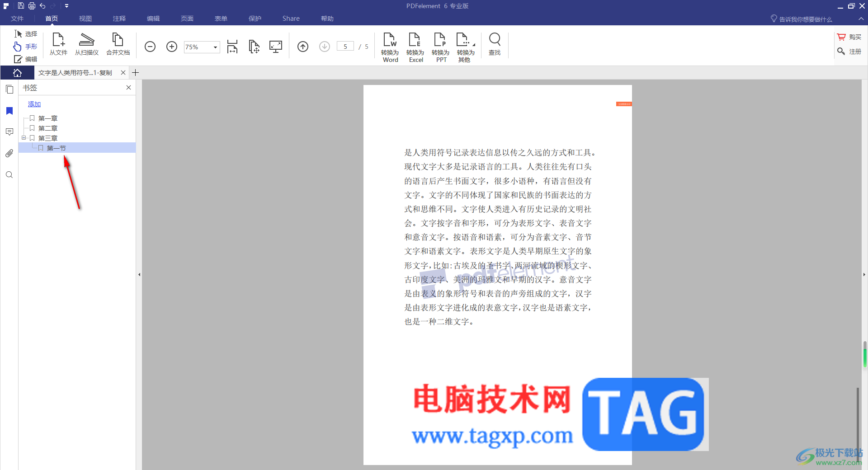Undo the last action
This screenshot has height=470, width=868.
click(x=42, y=6)
